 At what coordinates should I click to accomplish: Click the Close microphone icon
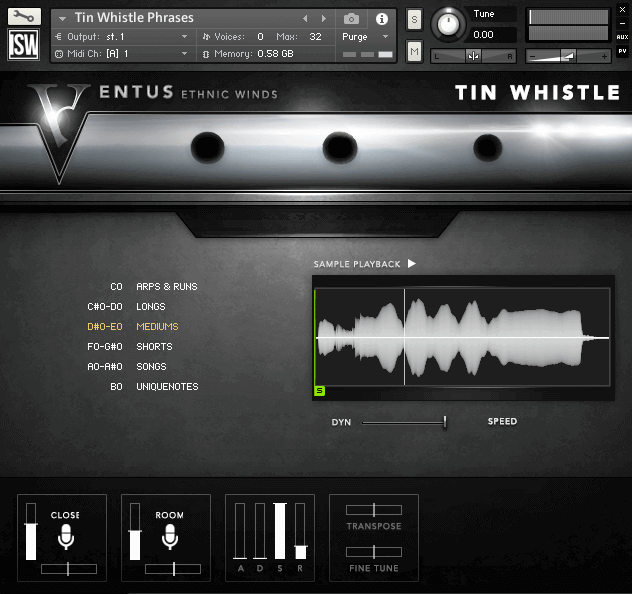(x=66, y=536)
